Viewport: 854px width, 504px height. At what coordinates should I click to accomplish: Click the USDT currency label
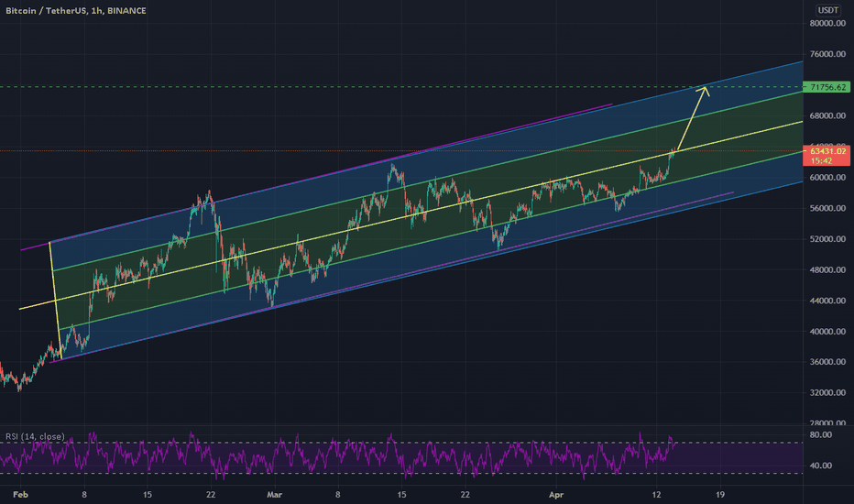[827, 10]
